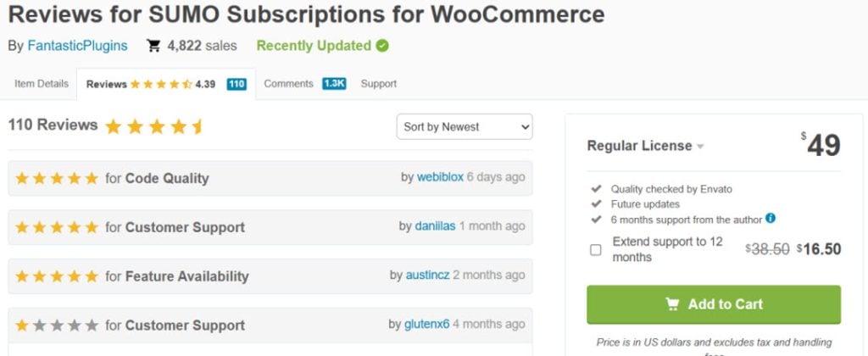Click the webiblox review's star rating

(x=57, y=178)
